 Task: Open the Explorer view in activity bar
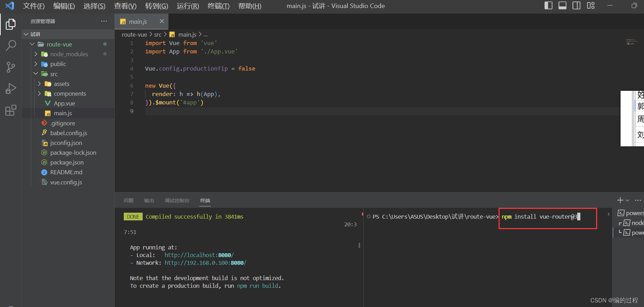tap(11, 24)
